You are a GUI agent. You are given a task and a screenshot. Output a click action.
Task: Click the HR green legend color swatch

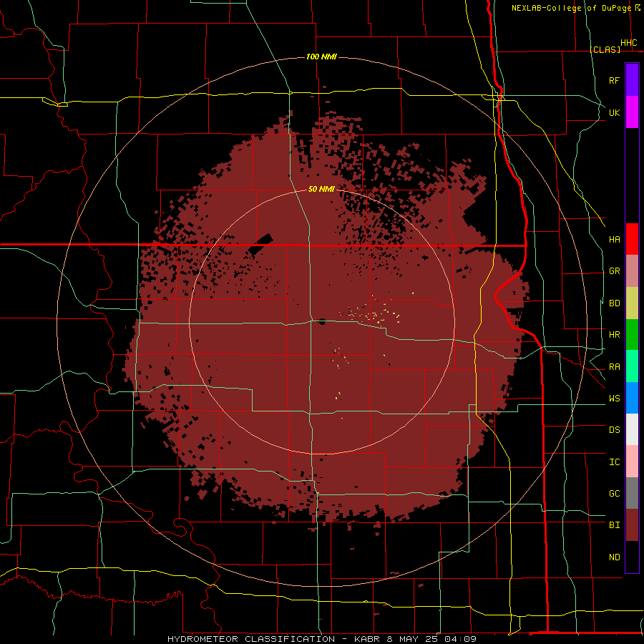[x=632, y=334]
